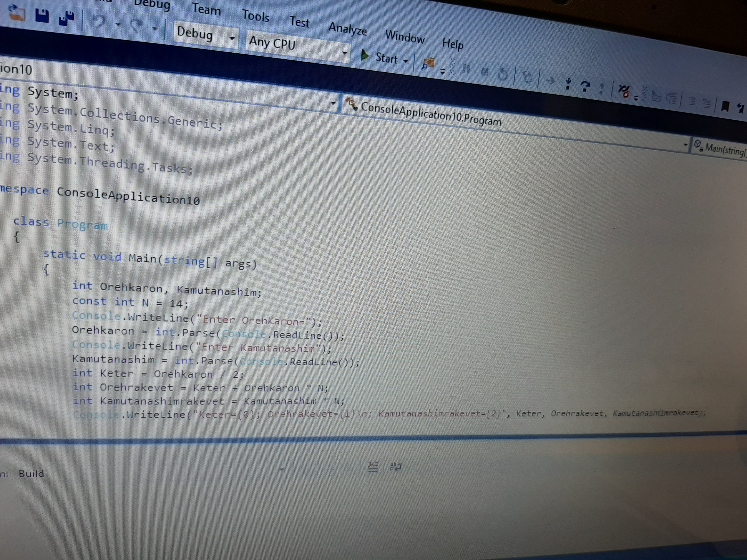The height and width of the screenshot is (560, 747).
Task: Open the Debug solution configuration dropdown
Action: [205, 35]
